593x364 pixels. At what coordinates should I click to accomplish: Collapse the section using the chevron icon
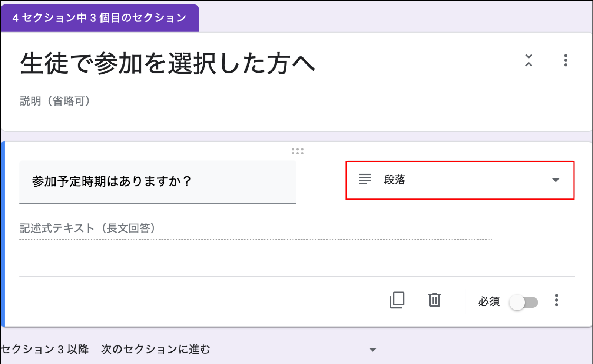(x=529, y=60)
